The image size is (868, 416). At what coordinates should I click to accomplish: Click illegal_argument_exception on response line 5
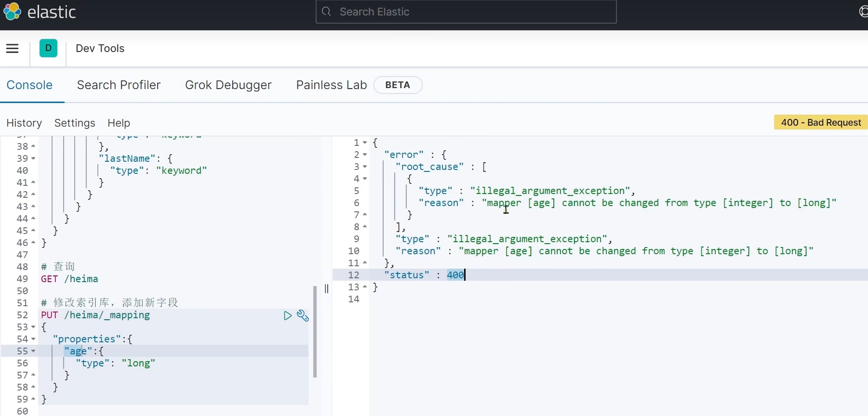[x=550, y=191]
